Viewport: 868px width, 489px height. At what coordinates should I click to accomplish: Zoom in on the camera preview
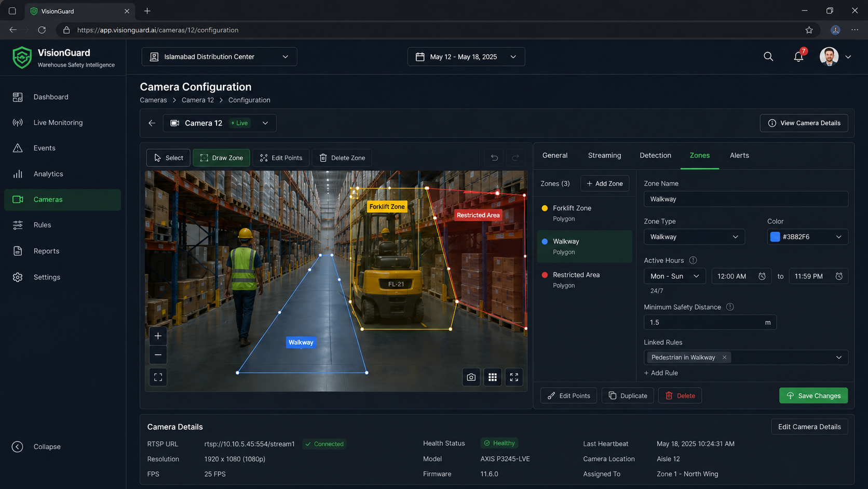pos(158,336)
